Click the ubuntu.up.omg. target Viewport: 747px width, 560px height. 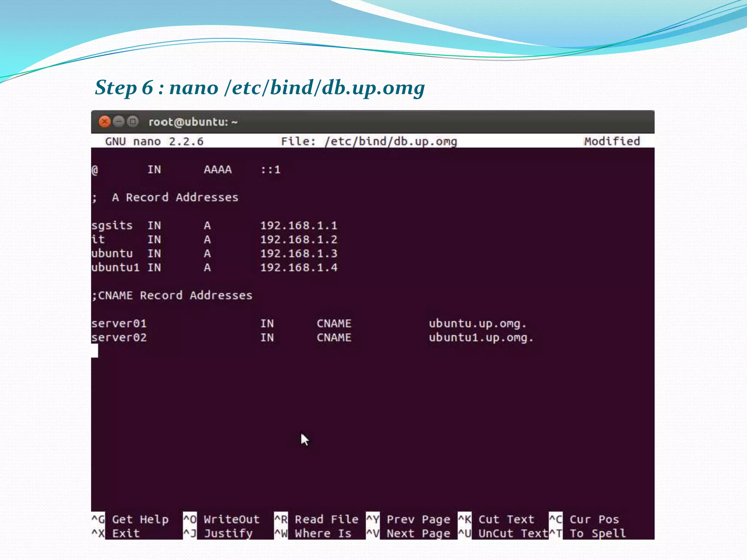pyautogui.click(x=478, y=324)
